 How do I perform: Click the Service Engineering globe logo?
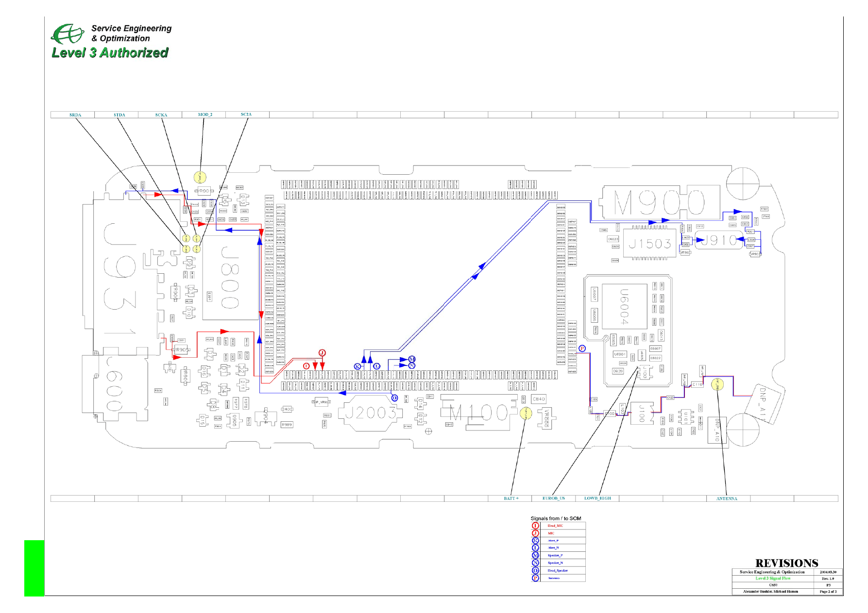pos(68,34)
